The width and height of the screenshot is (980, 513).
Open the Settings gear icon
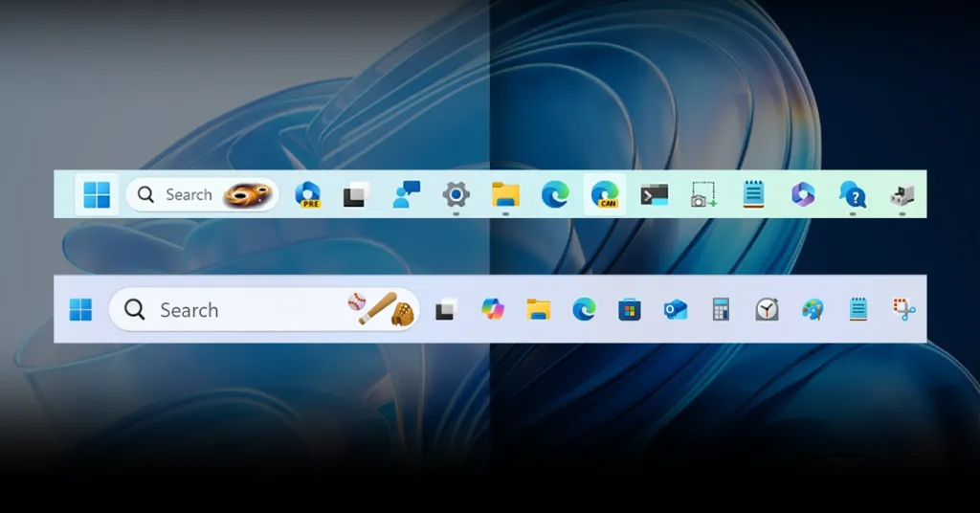456,194
